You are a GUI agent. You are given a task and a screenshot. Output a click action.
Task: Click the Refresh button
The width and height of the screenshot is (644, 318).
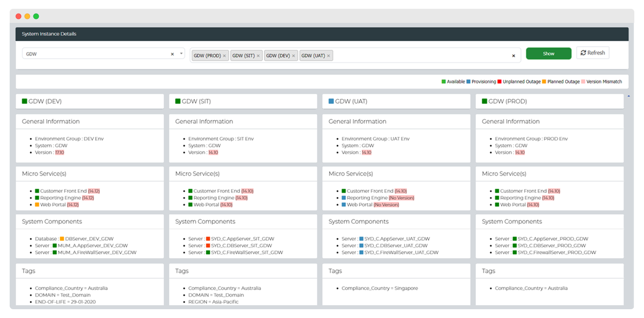[593, 53]
